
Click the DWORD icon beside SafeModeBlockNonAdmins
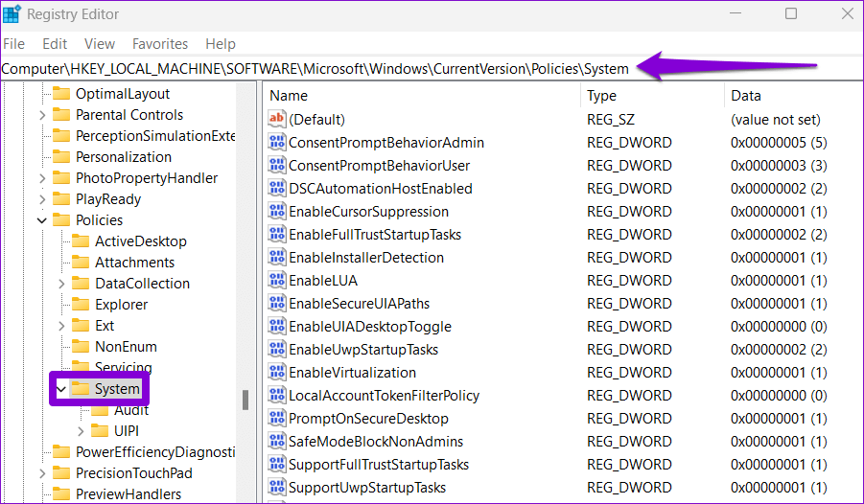click(x=276, y=441)
